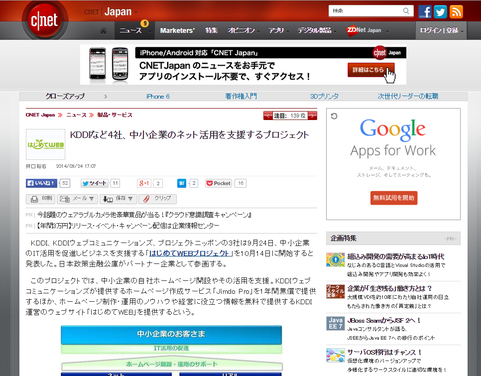Go to next ranked article arrow
The image size is (481, 376).
pos(313,116)
